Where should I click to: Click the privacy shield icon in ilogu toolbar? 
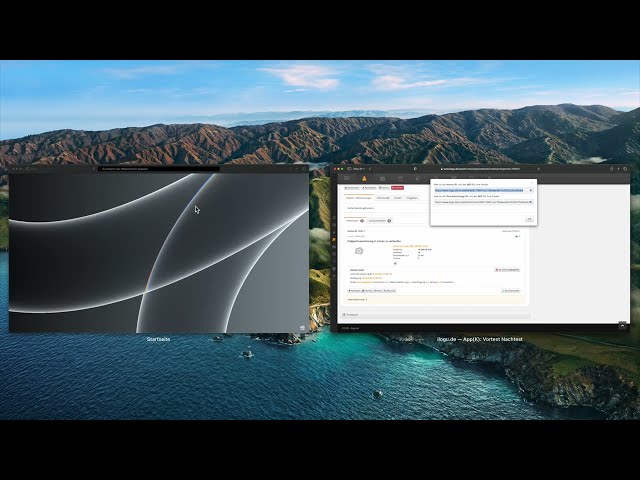(415, 169)
